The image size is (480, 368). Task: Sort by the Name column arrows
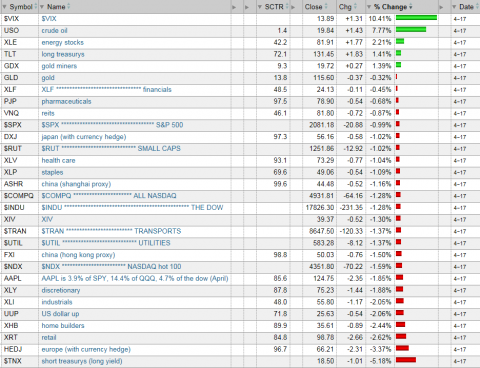coord(69,7)
